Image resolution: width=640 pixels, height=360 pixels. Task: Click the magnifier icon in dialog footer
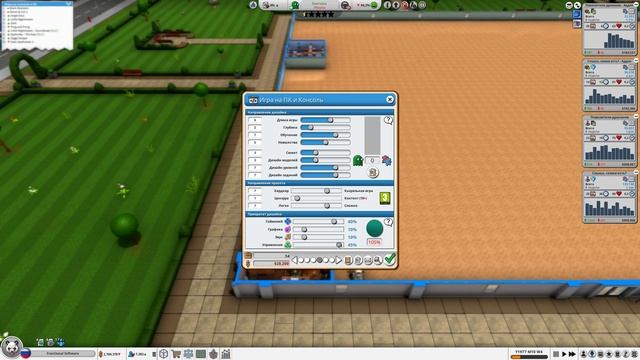tap(378, 260)
